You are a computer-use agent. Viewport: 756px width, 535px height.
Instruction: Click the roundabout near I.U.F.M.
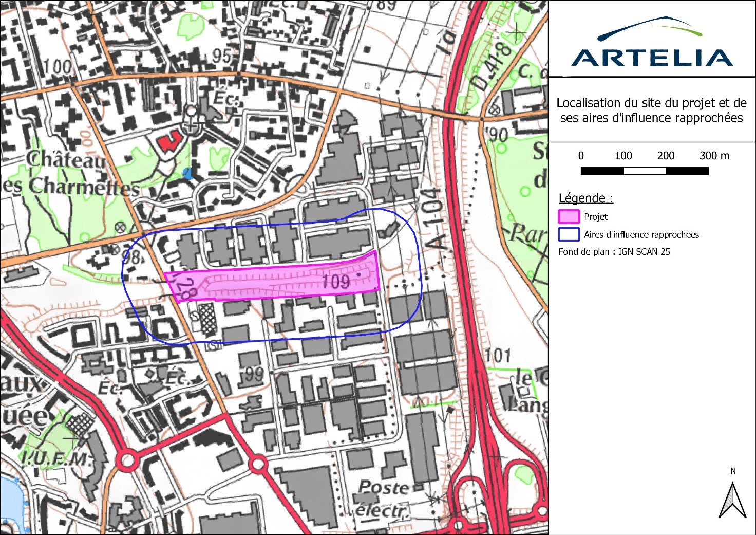(127, 460)
